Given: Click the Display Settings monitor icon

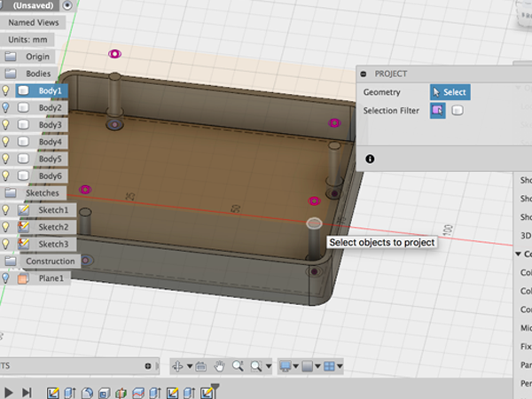Looking at the screenshot, I should coord(285,365).
